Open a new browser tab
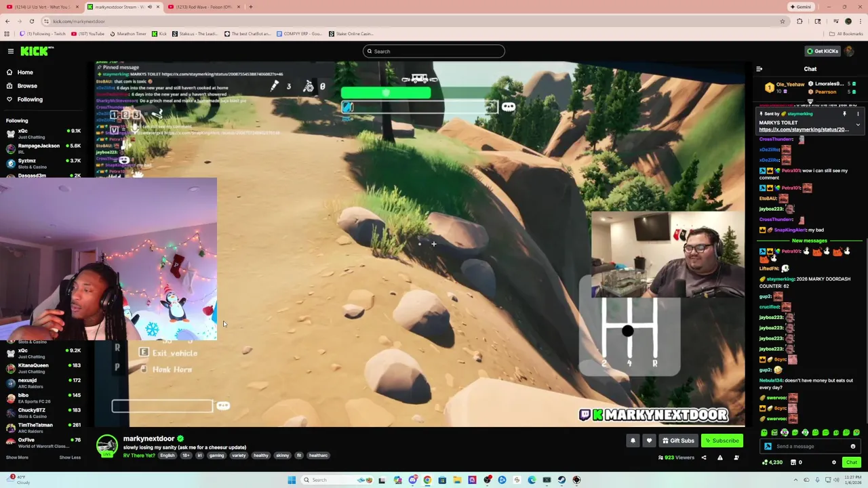 pos(251,7)
